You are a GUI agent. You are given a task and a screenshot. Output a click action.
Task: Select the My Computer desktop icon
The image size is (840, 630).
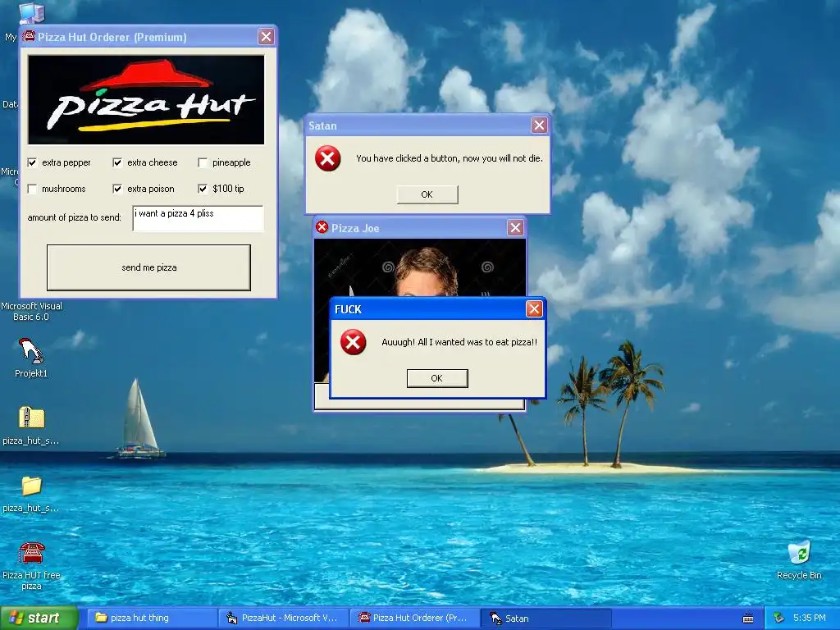(x=31, y=13)
